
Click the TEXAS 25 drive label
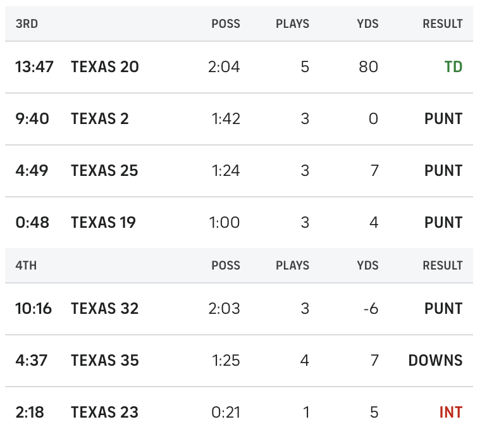pos(104,171)
